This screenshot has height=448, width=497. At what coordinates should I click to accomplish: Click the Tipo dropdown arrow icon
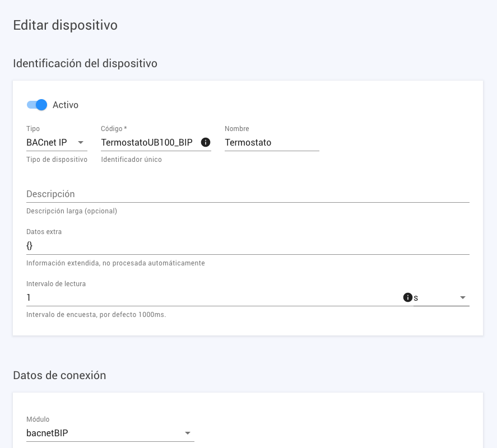(x=80, y=143)
